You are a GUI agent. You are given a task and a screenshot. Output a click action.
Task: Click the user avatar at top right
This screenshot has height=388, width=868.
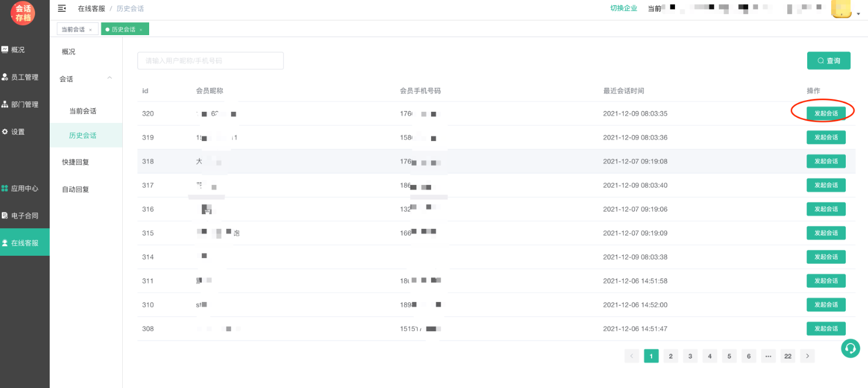[841, 9]
